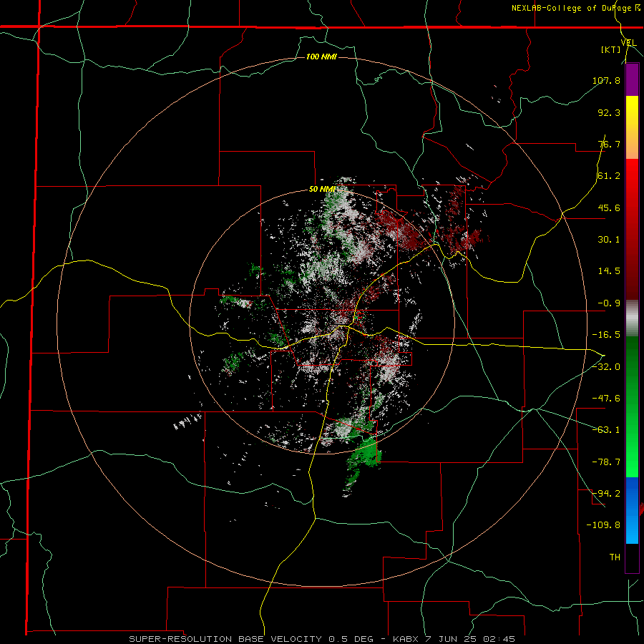Click the Super-Resolution Base Velocity caption
This screenshot has height=644, width=644.
coord(321,639)
